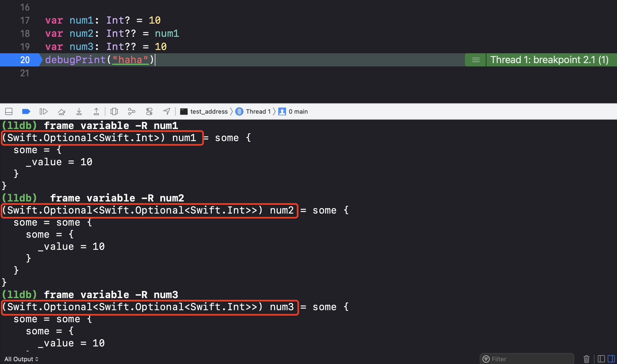Open Debug View Hierarchy
Viewport: 617px width, 364px height.
[x=114, y=111]
